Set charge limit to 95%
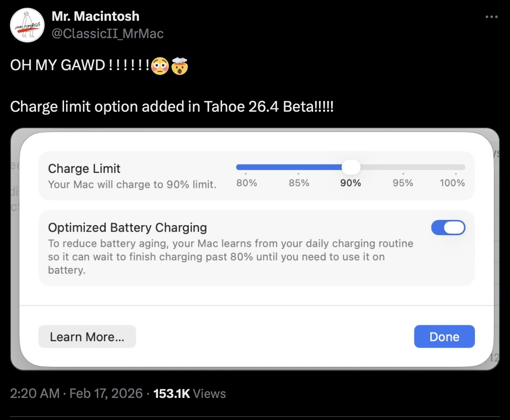 pos(403,173)
